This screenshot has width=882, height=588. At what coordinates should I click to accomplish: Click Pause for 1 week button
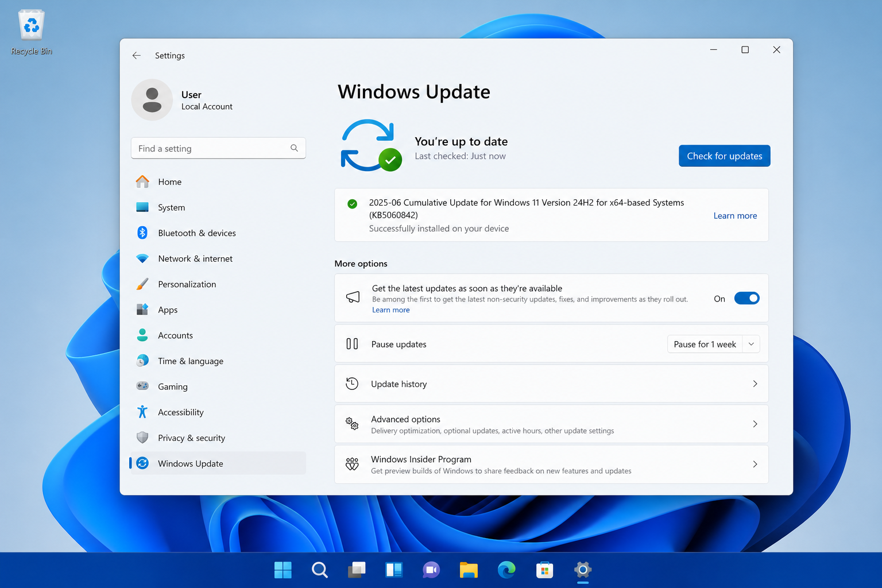click(x=705, y=344)
